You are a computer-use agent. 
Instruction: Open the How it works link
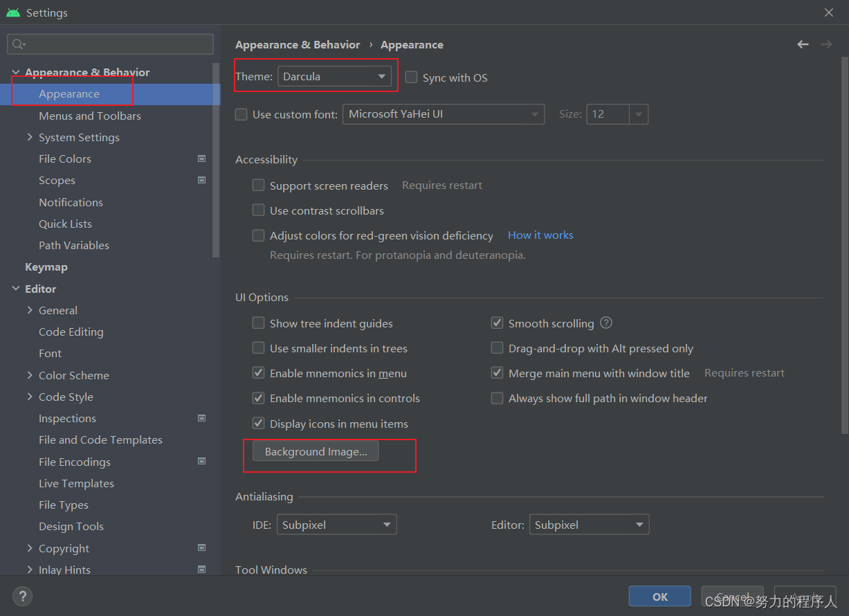(x=540, y=235)
